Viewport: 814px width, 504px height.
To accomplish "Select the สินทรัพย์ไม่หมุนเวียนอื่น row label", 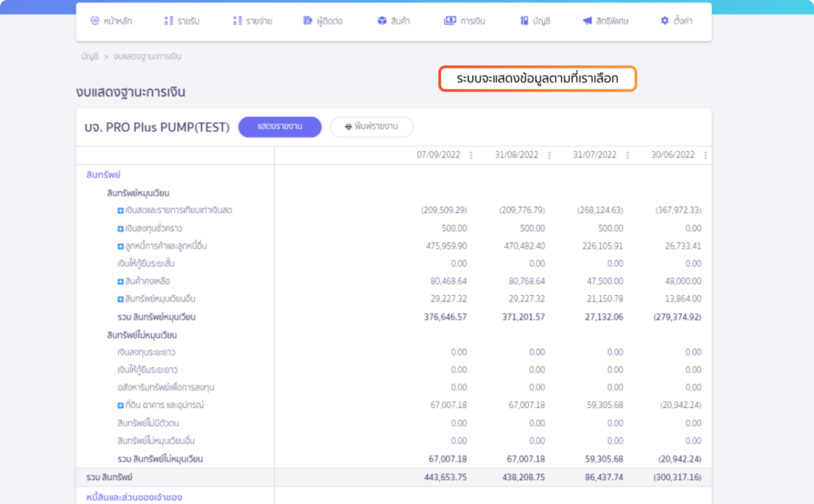I will 156,441.
